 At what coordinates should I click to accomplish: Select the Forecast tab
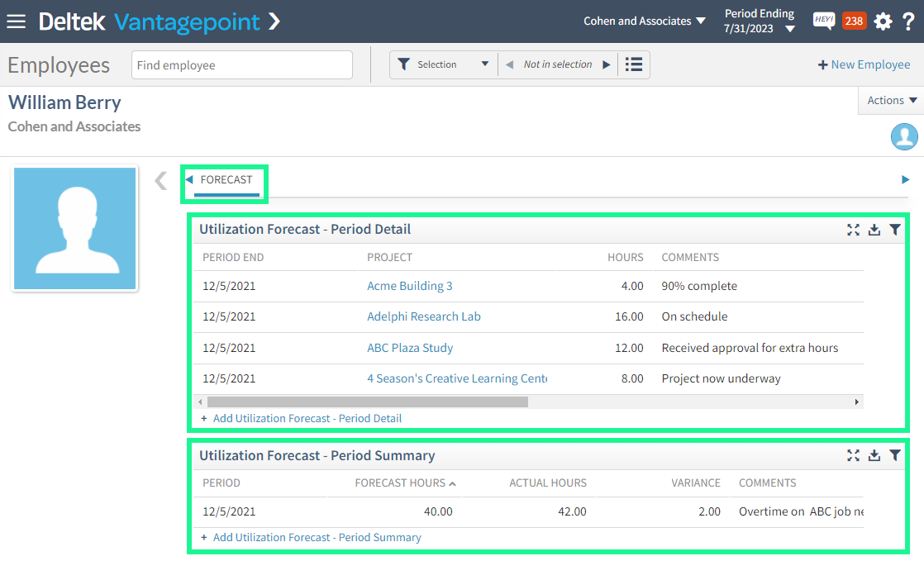(x=226, y=180)
